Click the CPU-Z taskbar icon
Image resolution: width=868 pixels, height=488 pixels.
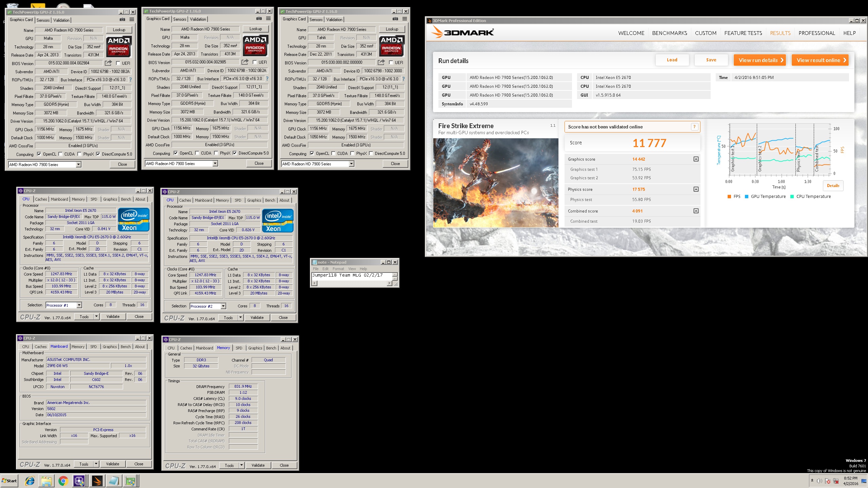pyautogui.click(x=79, y=481)
